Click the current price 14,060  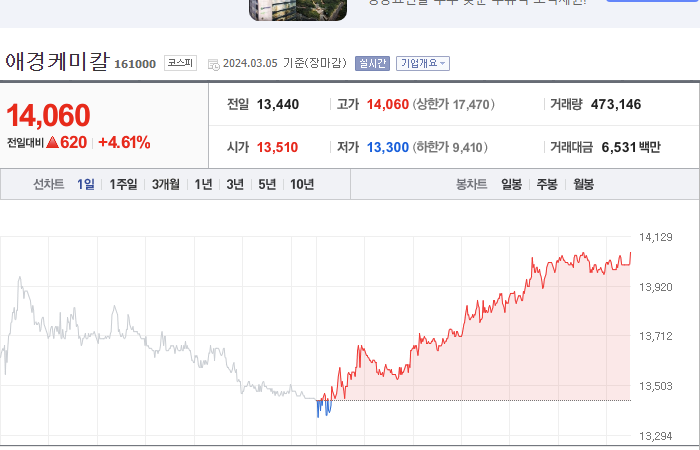[48, 115]
